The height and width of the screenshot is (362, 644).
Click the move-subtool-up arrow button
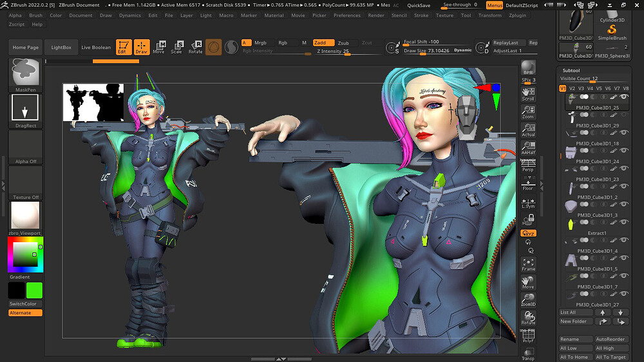point(603,312)
